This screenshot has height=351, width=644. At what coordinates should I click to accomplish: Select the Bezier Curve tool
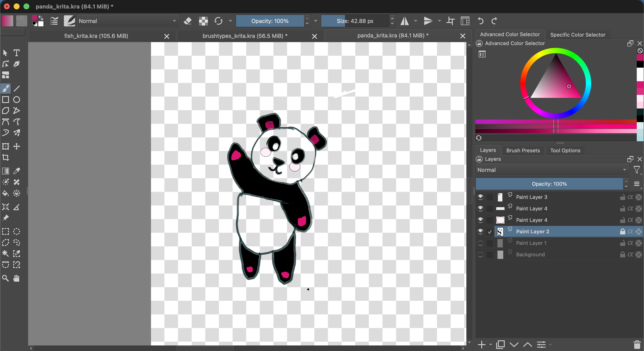pos(6,122)
